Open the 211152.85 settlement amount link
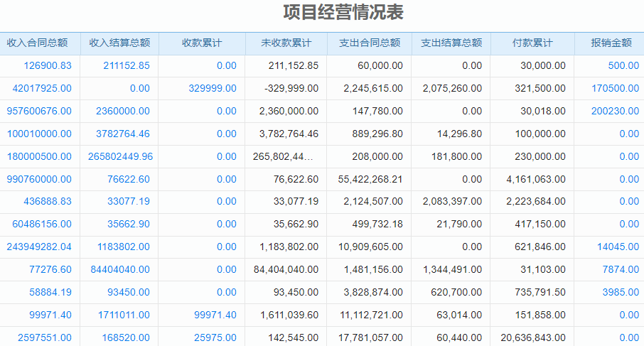This screenshot has height=346, width=644. 127,66
